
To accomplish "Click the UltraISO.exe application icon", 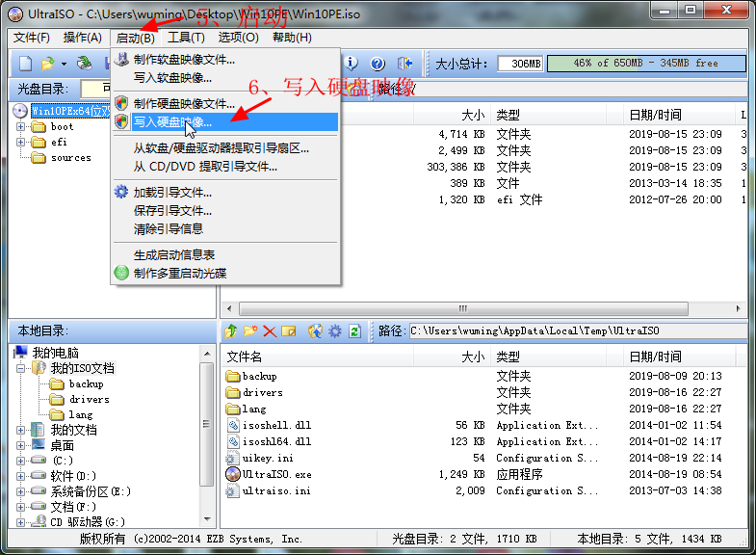I will tap(233, 474).
